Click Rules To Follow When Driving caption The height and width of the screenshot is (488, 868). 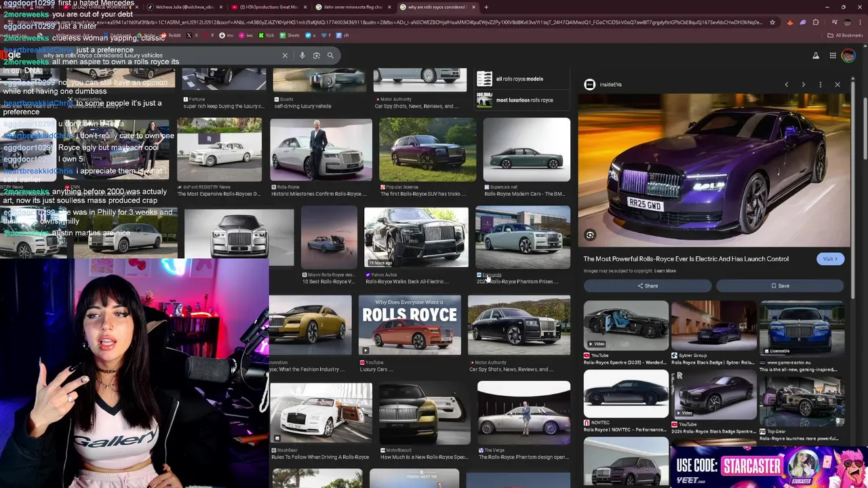(320, 457)
